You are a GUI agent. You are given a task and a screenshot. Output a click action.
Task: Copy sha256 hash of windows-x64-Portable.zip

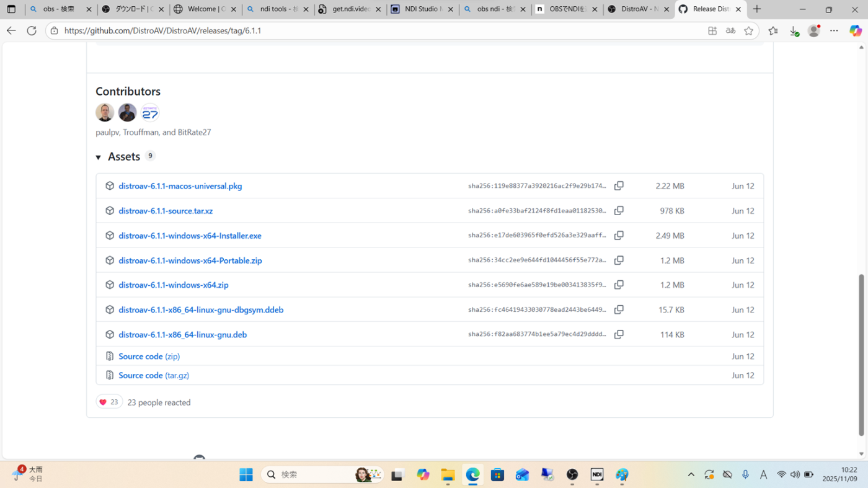(x=619, y=260)
